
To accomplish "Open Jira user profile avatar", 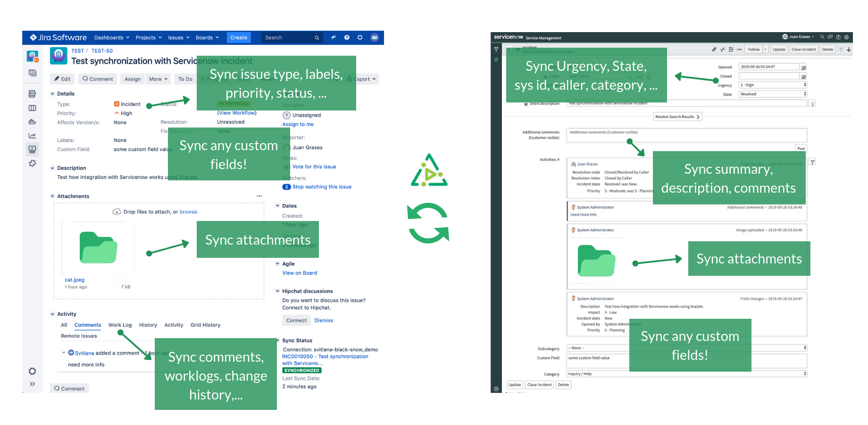I will [x=375, y=38].
